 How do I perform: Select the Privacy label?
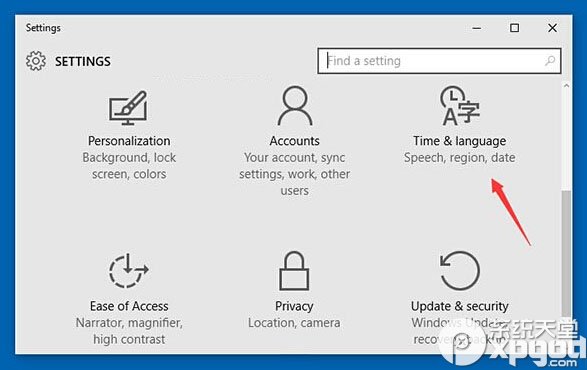pyautogui.click(x=294, y=306)
